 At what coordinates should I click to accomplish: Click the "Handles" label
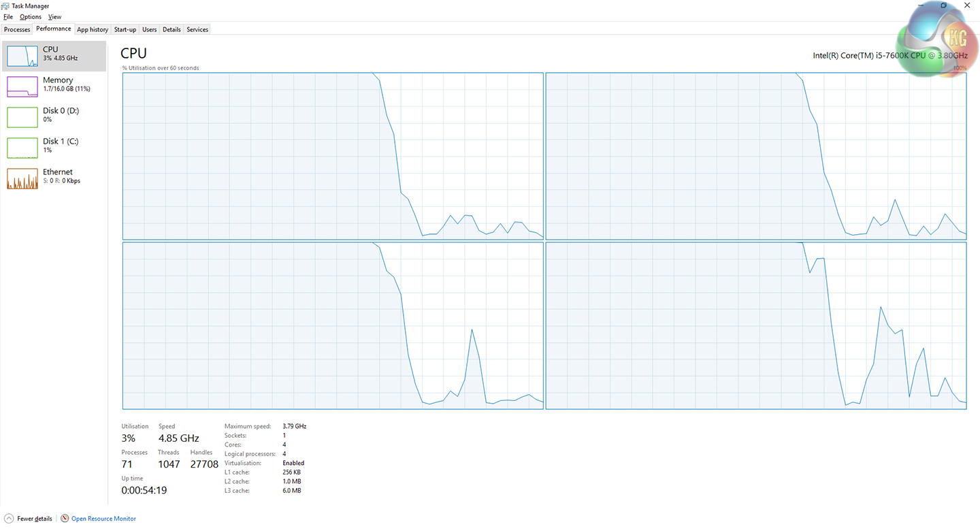click(201, 452)
